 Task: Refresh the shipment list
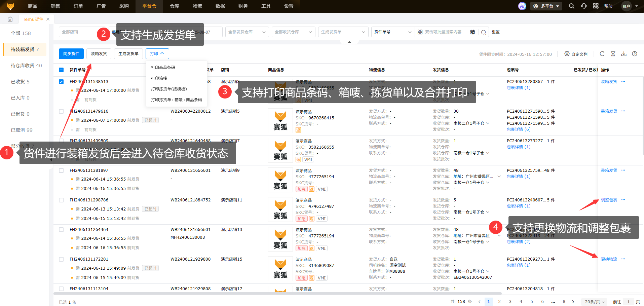(602, 54)
